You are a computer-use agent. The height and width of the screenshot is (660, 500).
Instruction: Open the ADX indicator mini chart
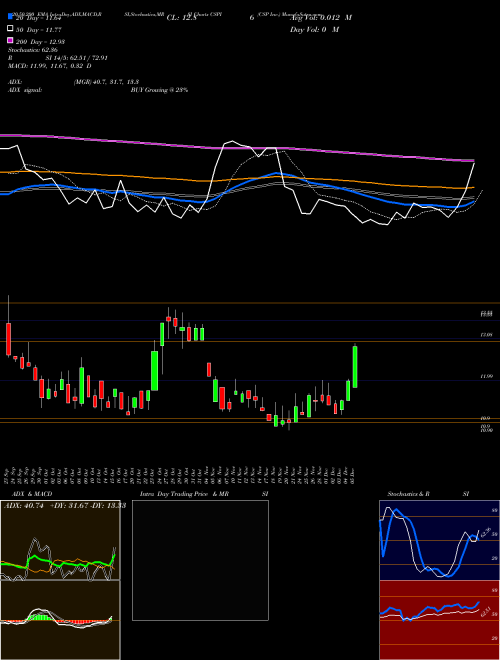[60, 540]
